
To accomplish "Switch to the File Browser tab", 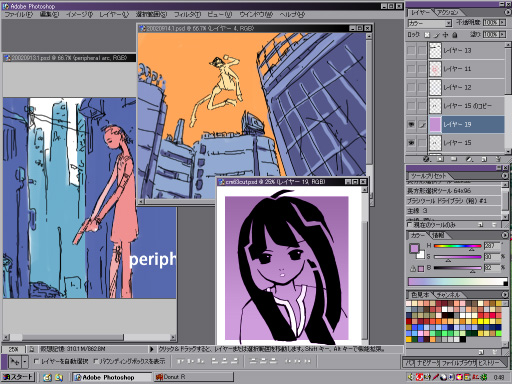I will 458,363.
